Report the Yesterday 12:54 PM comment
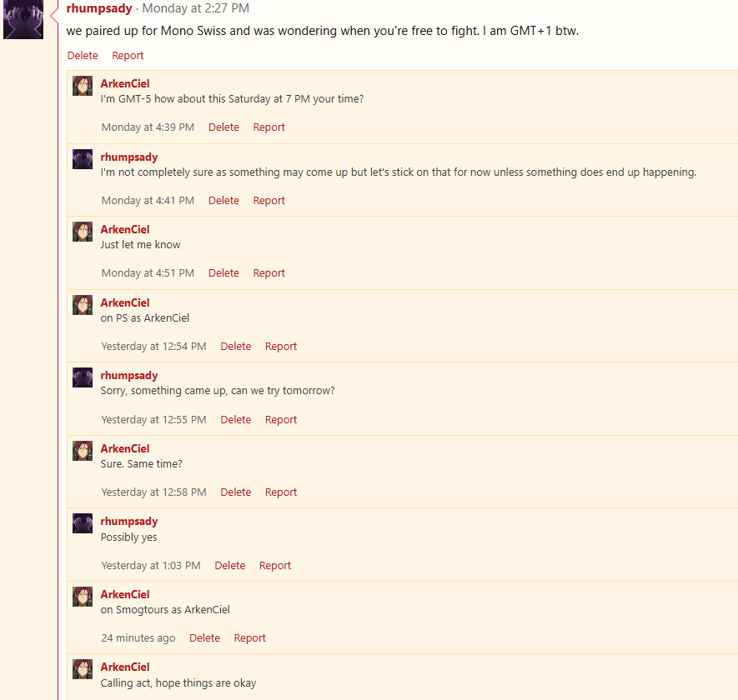The height and width of the screenshot is (700, 738). [280, 346]
